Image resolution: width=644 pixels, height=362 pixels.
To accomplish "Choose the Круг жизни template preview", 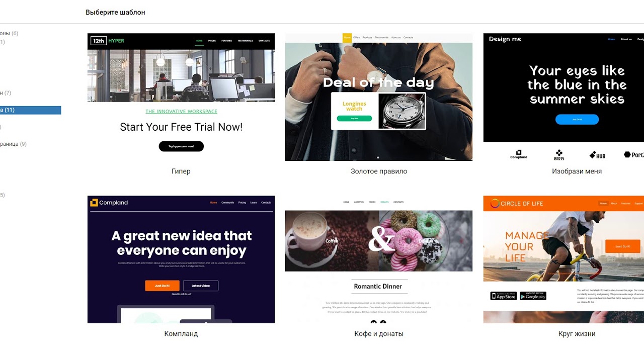I will (x=563, y=259).
